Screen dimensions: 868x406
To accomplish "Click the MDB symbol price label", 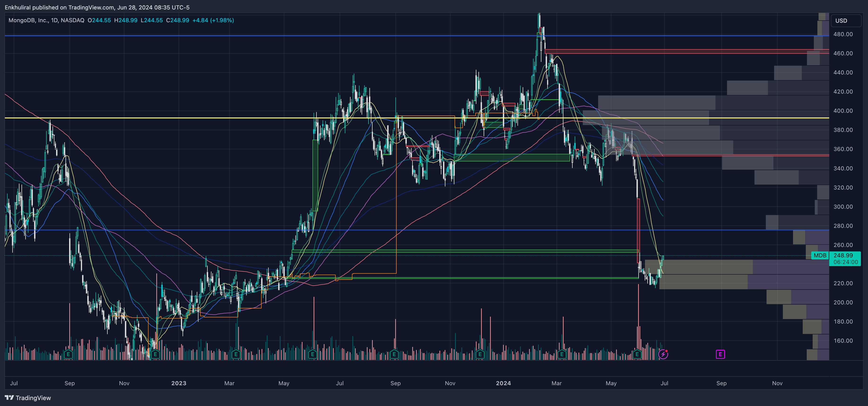I will coord(820,255).
